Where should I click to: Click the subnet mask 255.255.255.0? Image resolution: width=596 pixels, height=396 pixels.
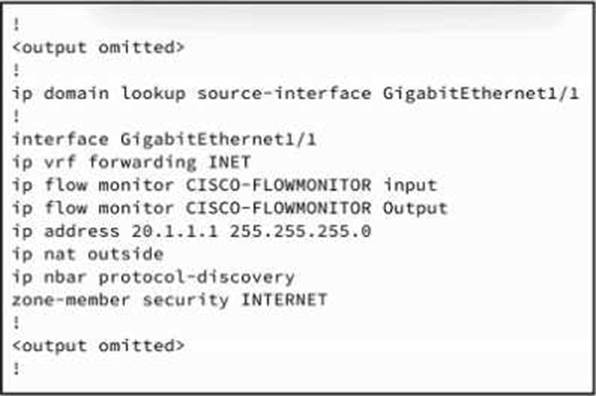click(x=300, y=231)
